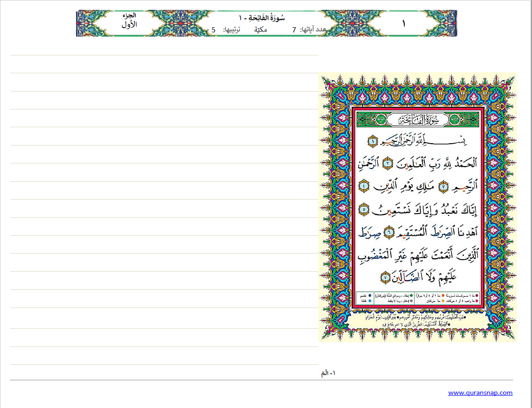The height and width of the screenshot is (408, 532).
Task: Click the footnote '١- الٓمٓ' text
Action: pyautogui.click(x=329, y=373)
